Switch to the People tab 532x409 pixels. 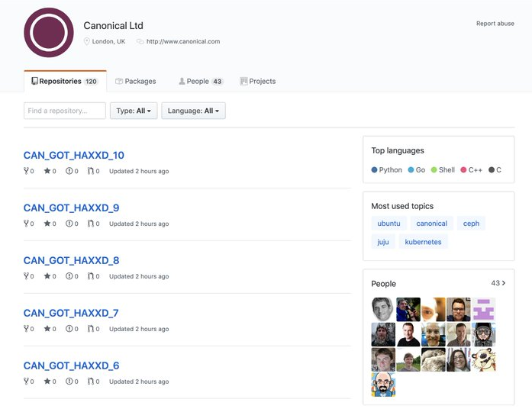(x=201, y=81)
